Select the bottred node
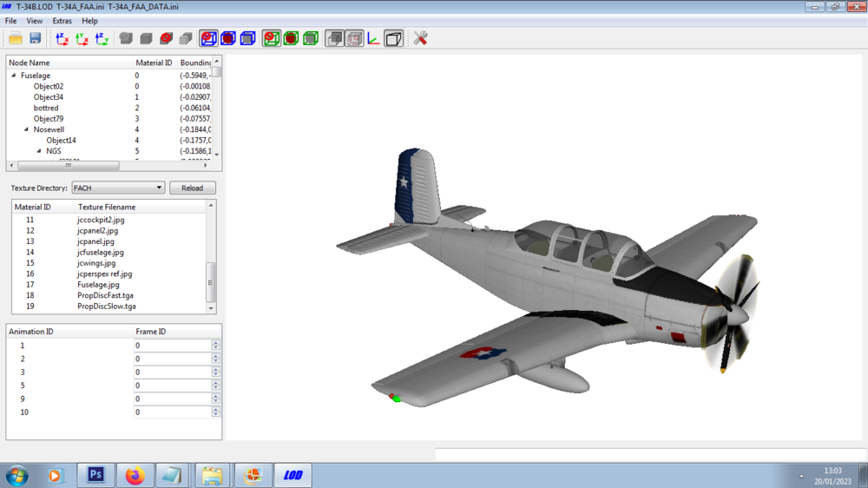 tap(46, 108)
